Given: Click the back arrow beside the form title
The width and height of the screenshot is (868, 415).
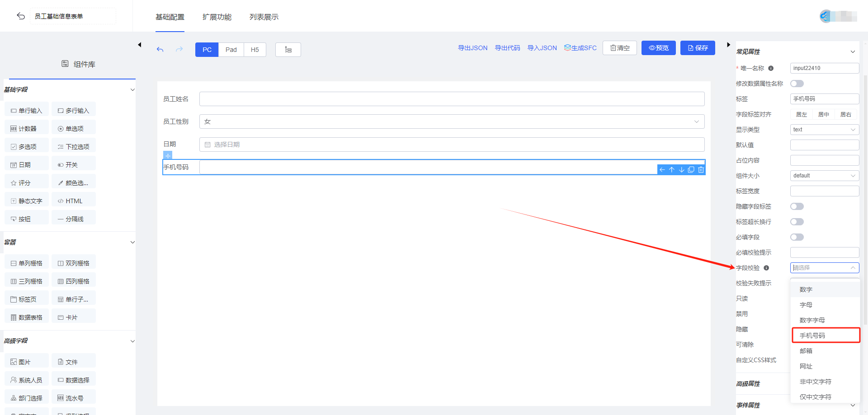Looking at the screenshot, I should coord(21,16).
